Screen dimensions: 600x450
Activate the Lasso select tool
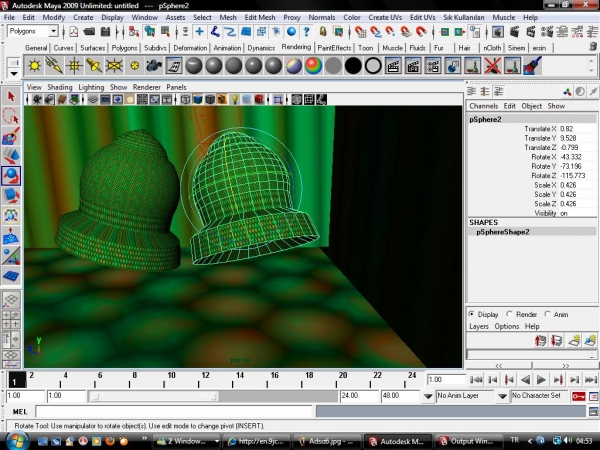coord(11,116)
